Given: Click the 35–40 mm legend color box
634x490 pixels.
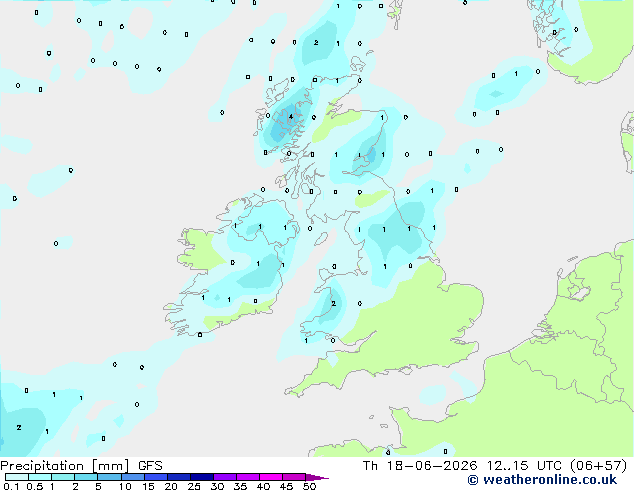Looking at the screenshot, I should (248, 477).
